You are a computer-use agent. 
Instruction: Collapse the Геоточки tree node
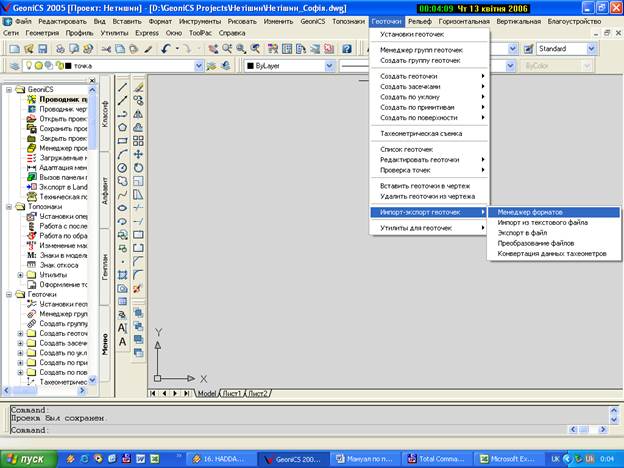click(x=9, y=294)
